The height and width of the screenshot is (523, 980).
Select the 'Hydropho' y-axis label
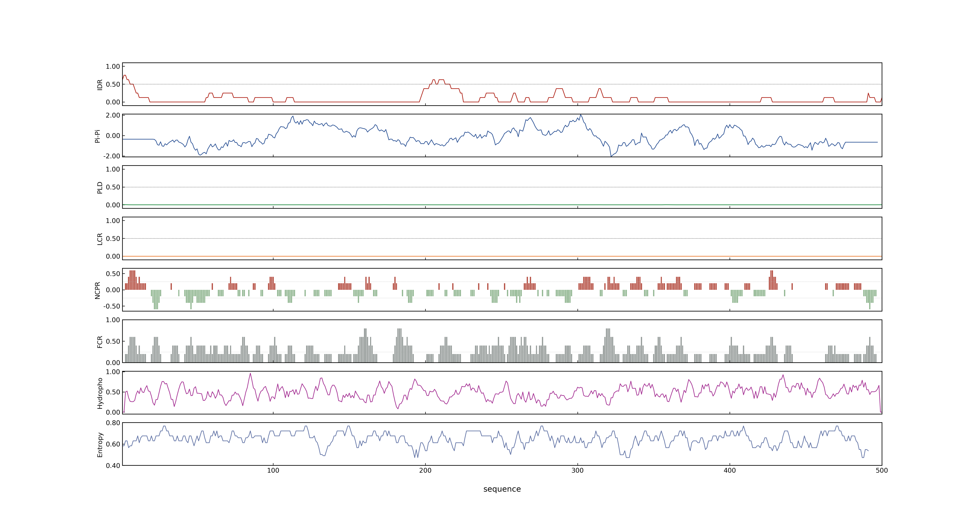[100, 393]
